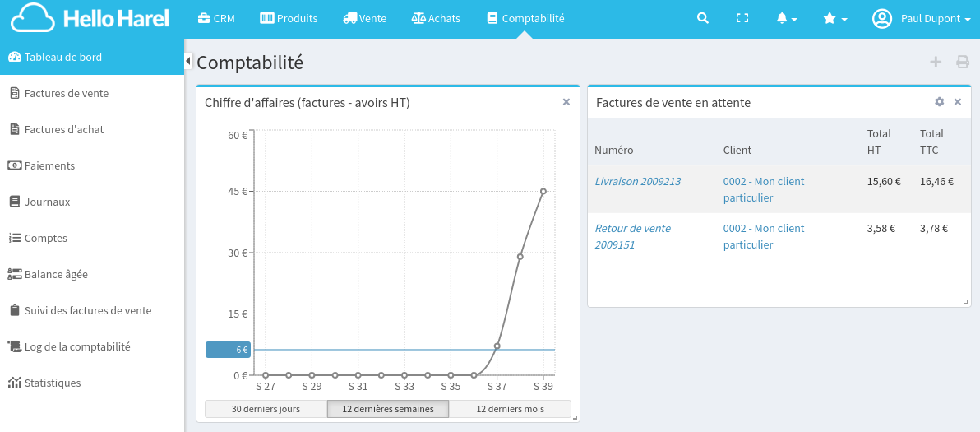Click the S 39 data point on chart
This screenshot has height=432, width=980.
tap(543, 191)
